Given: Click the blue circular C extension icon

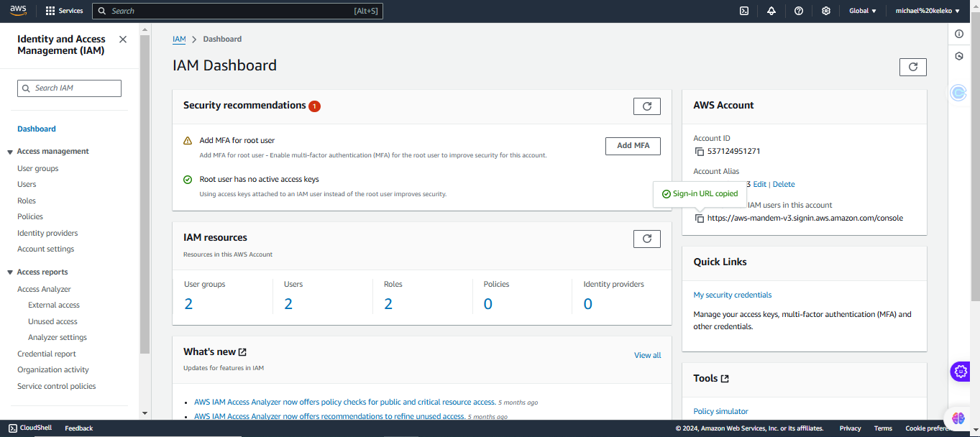Looking at the screenshot, I should click(x=958, y=93).
